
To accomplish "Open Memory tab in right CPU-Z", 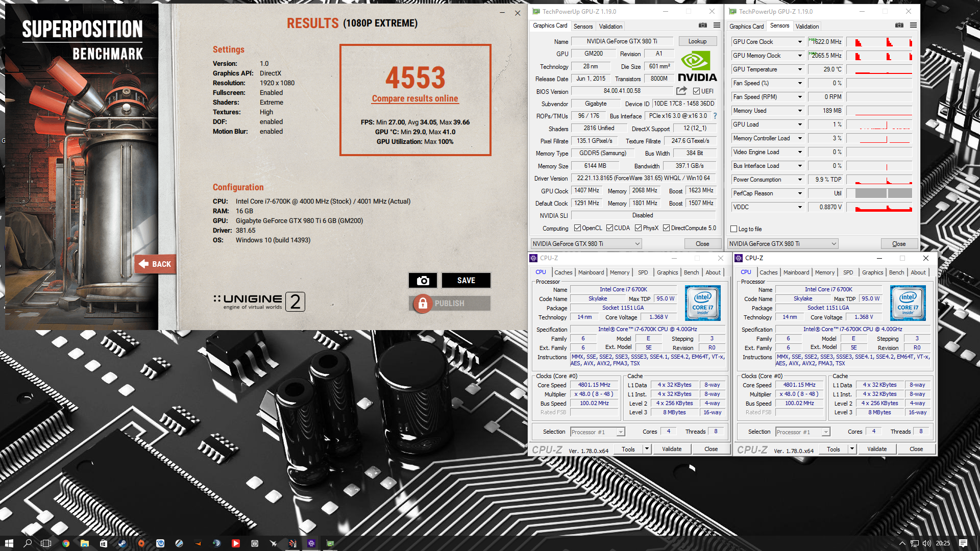I will coord(825,272).
